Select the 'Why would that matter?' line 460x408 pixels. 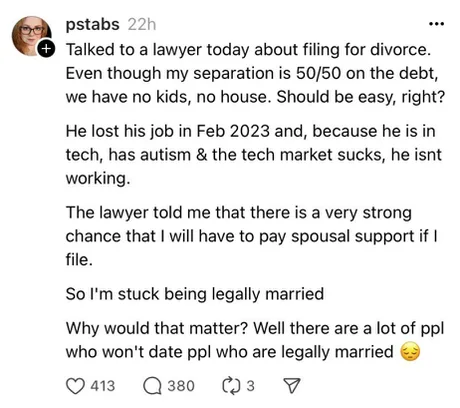255,328
